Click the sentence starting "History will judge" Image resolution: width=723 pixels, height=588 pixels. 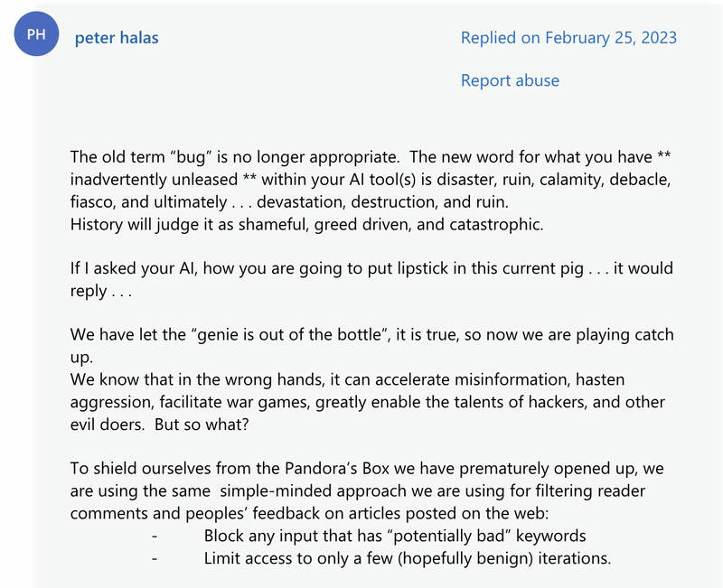[x=306, y=224]
